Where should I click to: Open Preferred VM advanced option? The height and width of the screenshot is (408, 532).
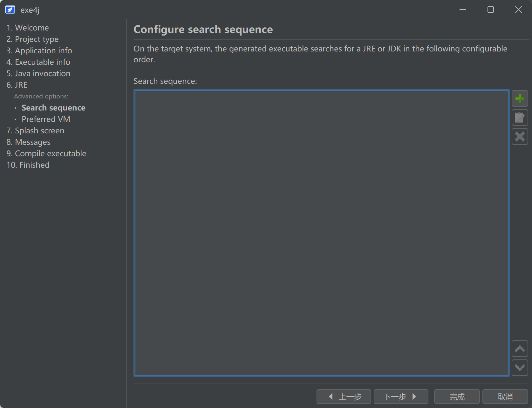point(46,119)
